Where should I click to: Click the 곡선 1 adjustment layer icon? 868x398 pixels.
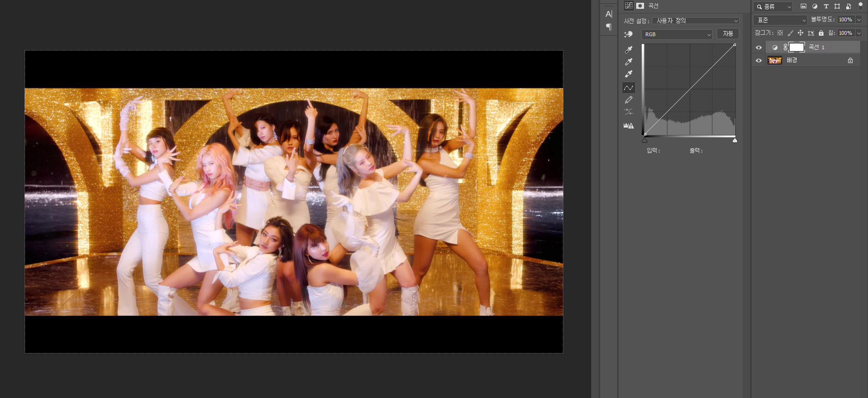(x=775, y=47)
